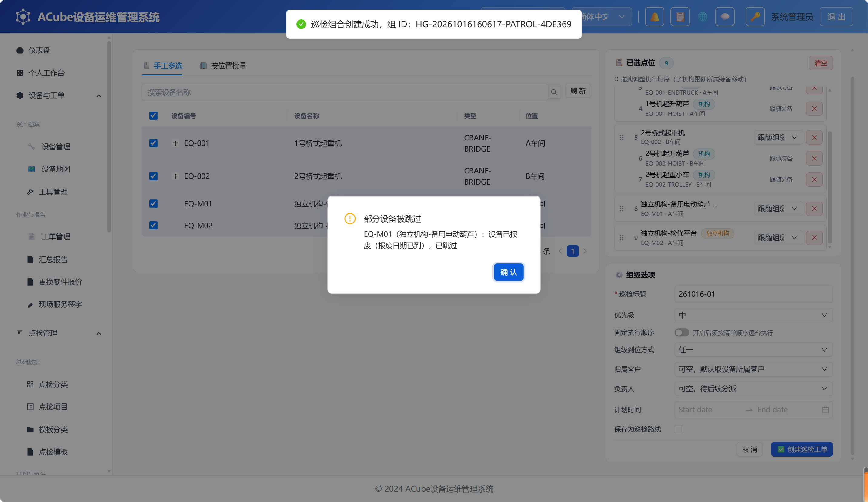Click the ACube logo icon

(23, 17)
